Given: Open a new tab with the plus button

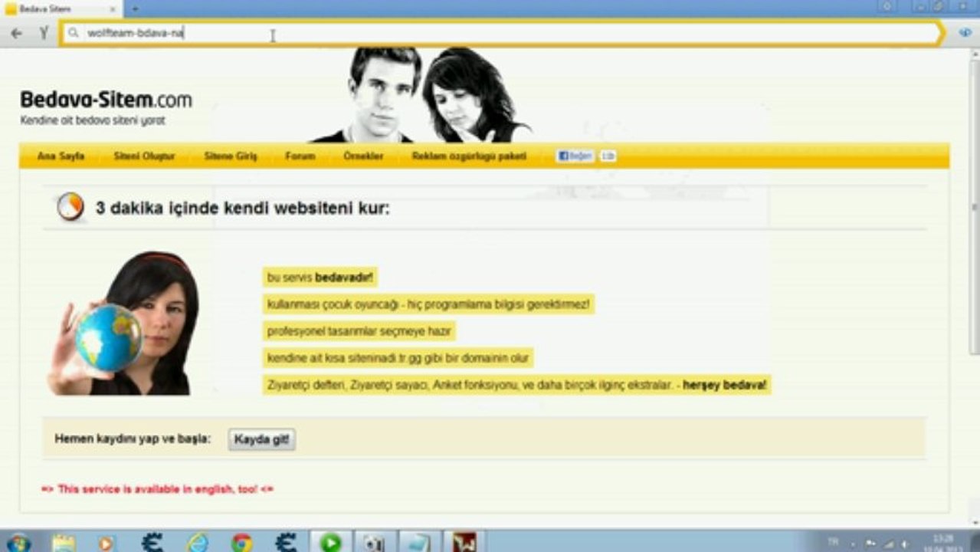Looking at the screenshot, I should (136, 8).
